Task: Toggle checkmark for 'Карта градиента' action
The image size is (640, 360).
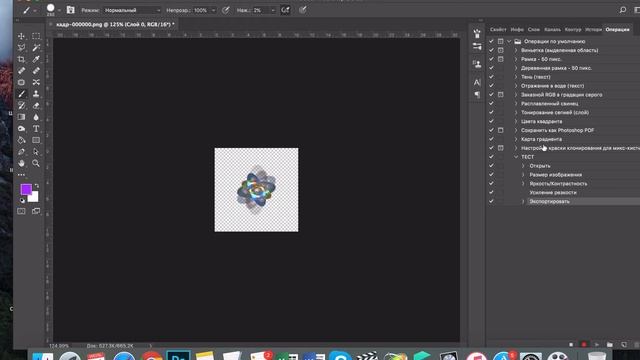Action: tap(491, 139)
